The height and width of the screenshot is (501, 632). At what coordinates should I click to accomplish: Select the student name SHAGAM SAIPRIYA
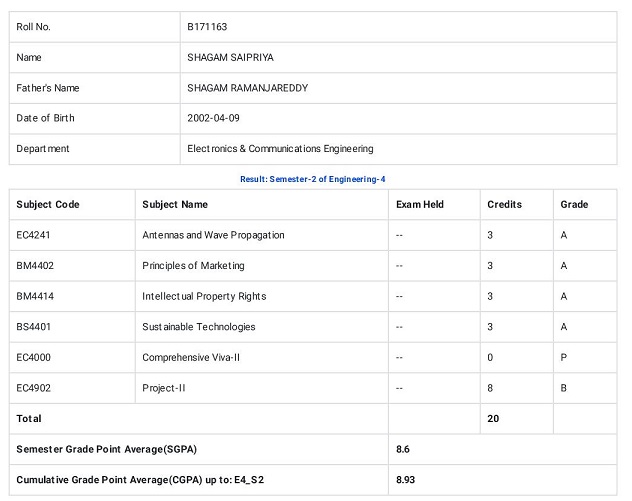click(230, 58)
